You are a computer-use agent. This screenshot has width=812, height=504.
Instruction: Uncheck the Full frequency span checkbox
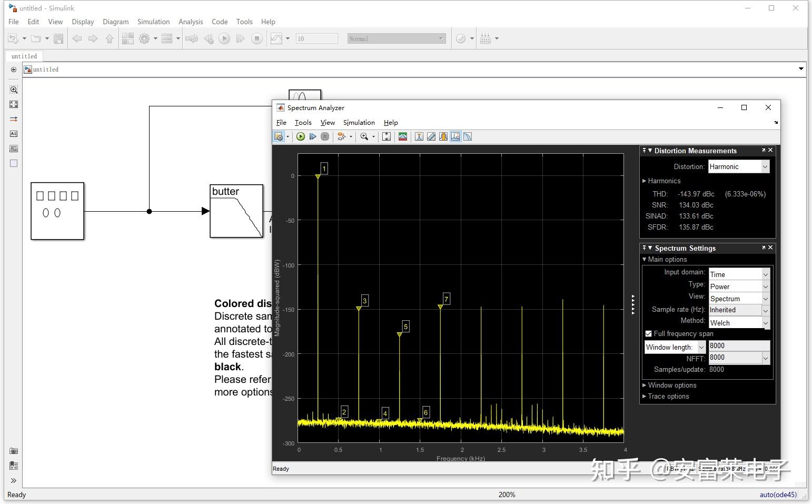pyautogui.click(x=648, y=334)
